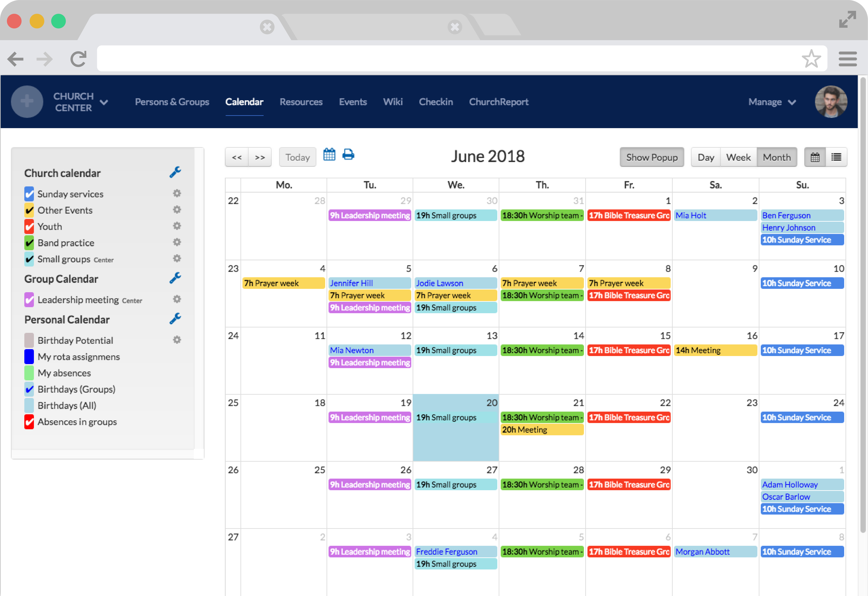Open the Resources menu item
The image size is (868, 596).
pos(301,102)
